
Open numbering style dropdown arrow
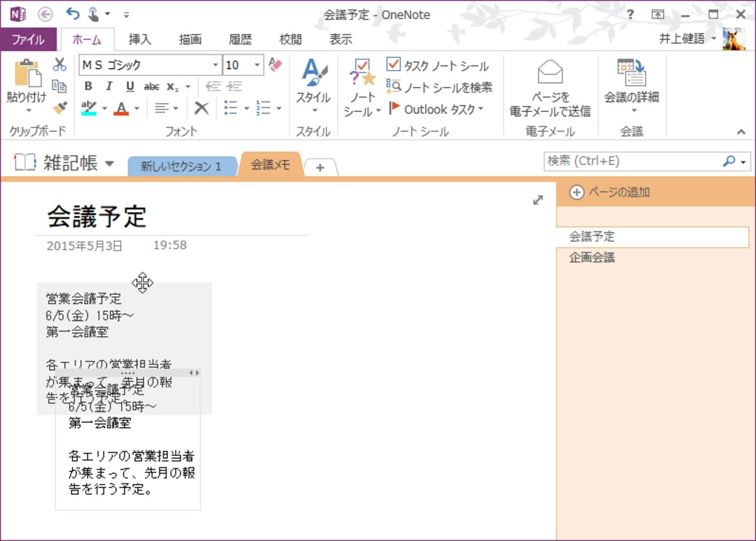tap(279, 108)
